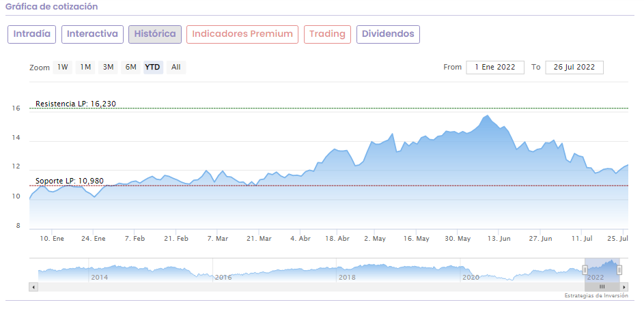Click the navigator scrollbar thumb
The image size is (644, 309).
click(602, 287)
